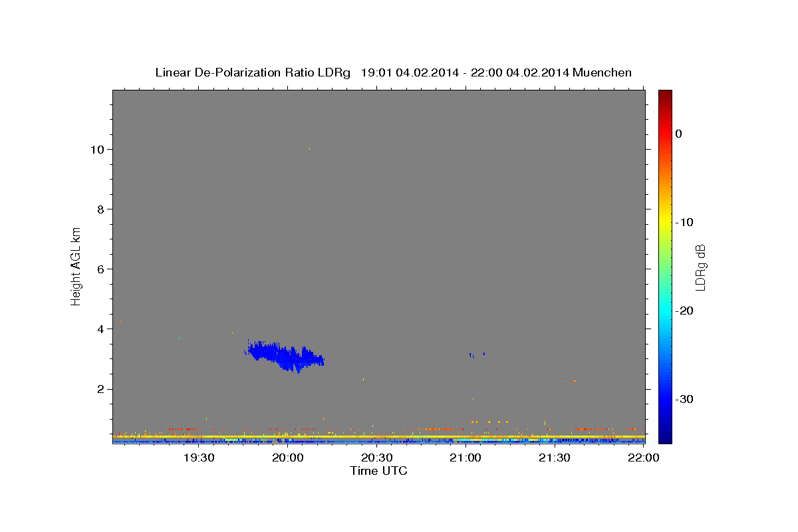
Task: Click the colorbar tick label '-10'
Action: coord(684,222)
